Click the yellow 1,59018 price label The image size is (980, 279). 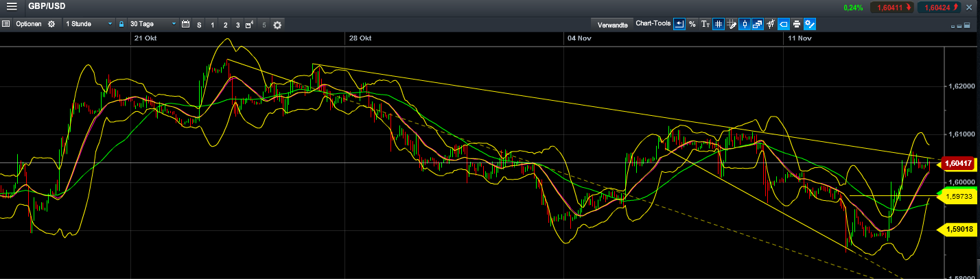click(957, 230)
